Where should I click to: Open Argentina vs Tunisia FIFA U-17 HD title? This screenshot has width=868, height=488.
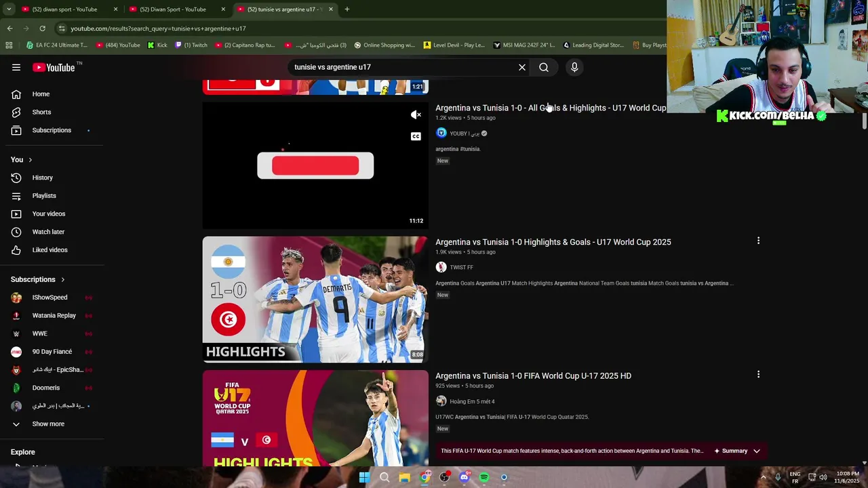[533, 375]
